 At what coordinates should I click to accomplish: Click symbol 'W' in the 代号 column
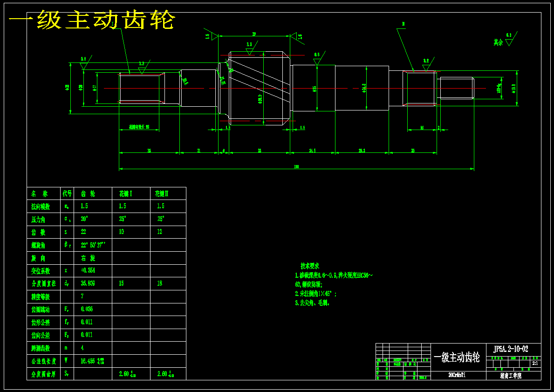66,361
